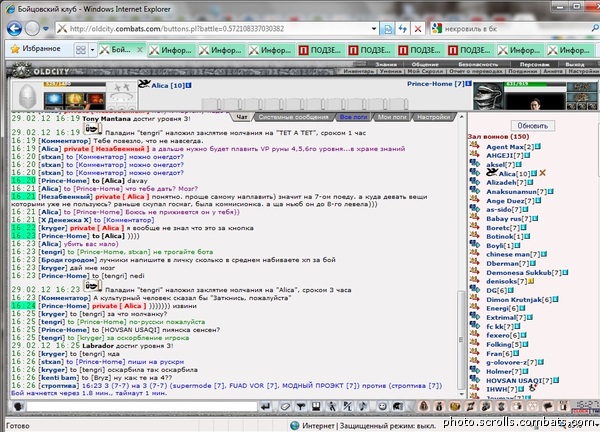Image resolution: width=600 pixels, height=432 pixels.
Task: Clear the chat with the eraser icon
Action: (x=285, y=406)
